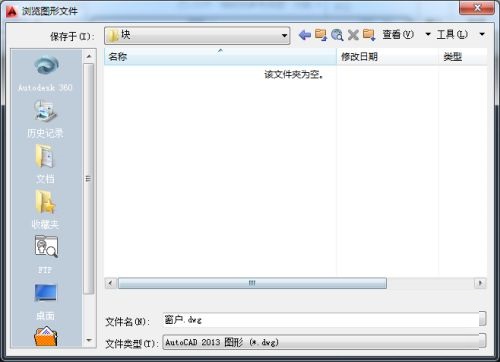
Task: Open Autodesk 360 location in sidebar
Action: point(46,73)
